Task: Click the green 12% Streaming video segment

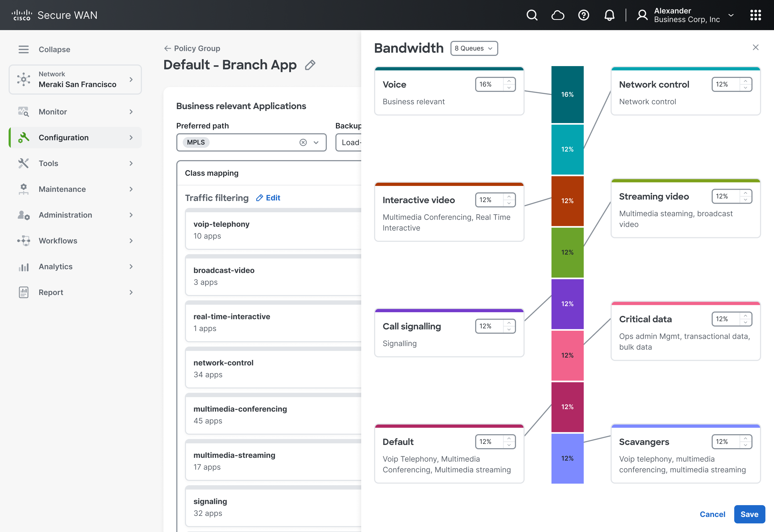Action: pos(567,252)
